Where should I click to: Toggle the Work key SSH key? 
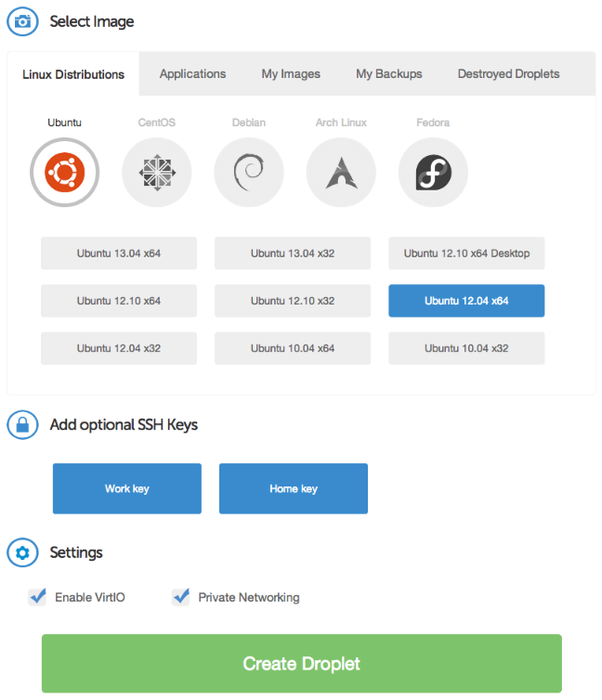[127, 489]
